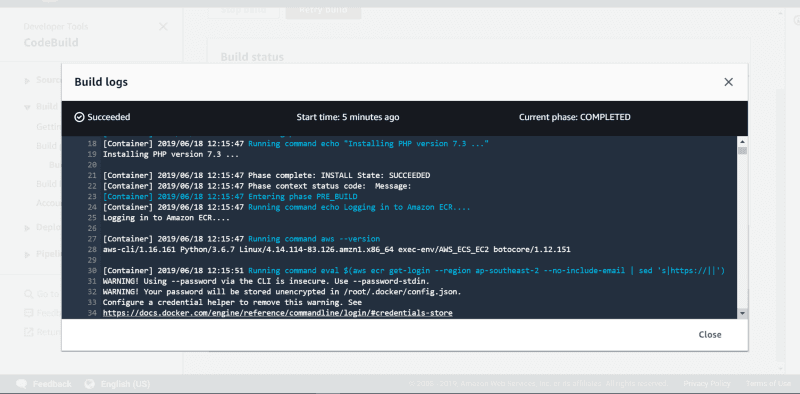The image size is (800, 394).
Task: Click the globe language icon in footer
Action: pyautogui.click(x=90, y=384)
